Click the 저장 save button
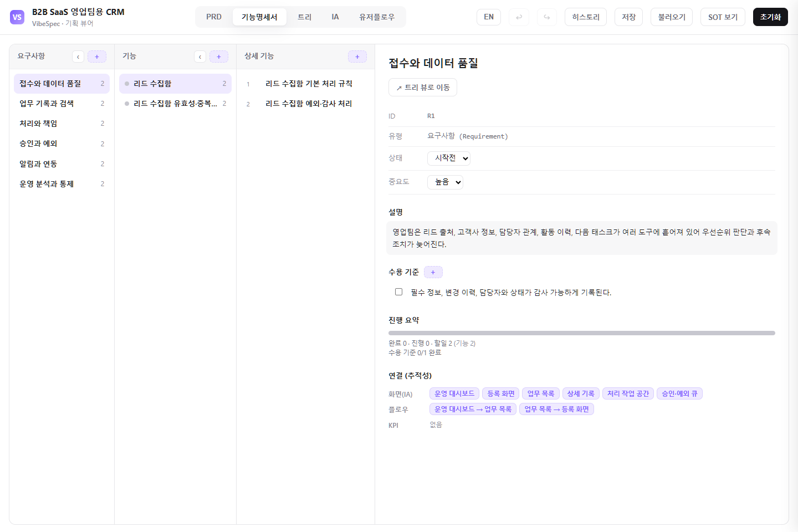This screenshot has height=532, width=798. (628, 17)
